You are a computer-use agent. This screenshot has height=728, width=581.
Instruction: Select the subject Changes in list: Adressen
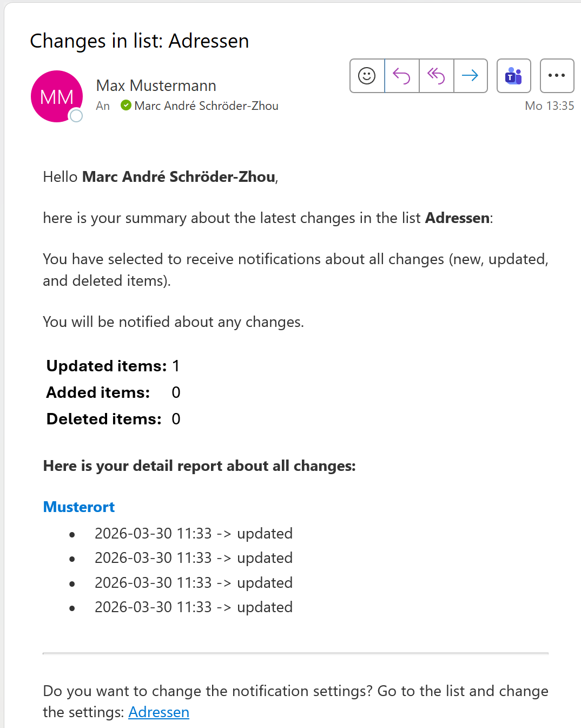[140, 41]
